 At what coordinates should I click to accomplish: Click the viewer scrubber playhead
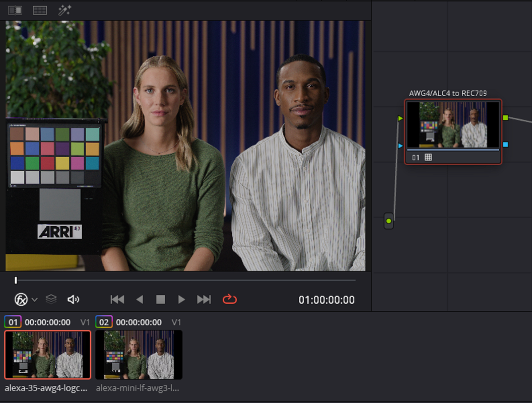point(16,280)
